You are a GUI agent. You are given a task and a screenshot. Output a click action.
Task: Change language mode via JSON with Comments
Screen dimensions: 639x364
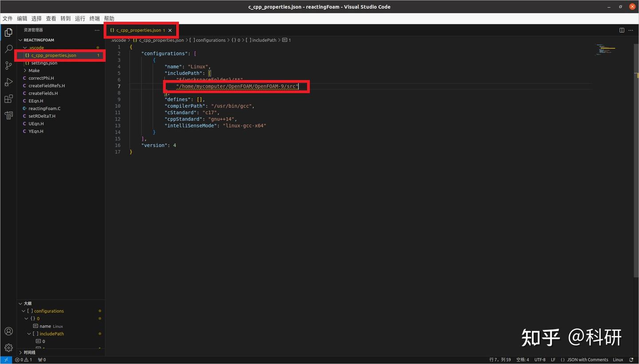[x=588, y=360]
